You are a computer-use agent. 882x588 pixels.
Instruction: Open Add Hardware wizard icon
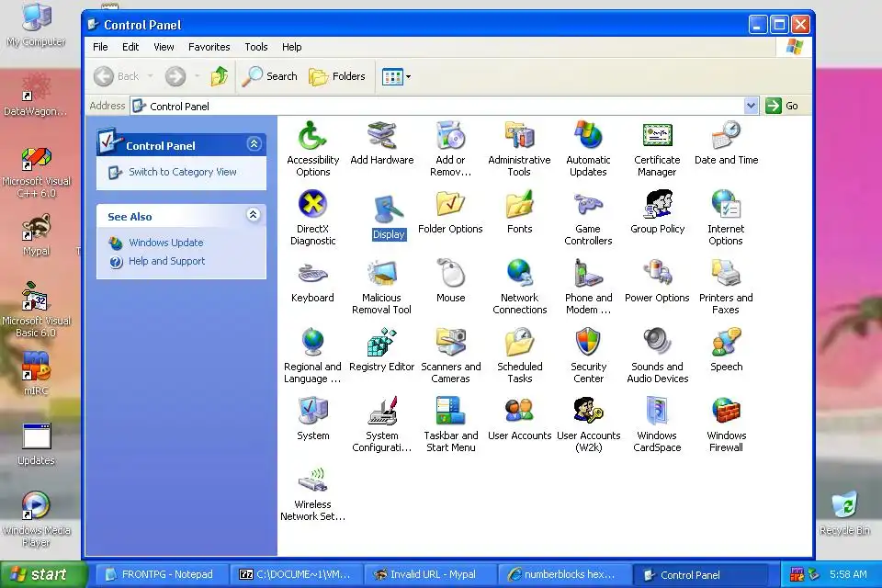(x=382, y=136)
